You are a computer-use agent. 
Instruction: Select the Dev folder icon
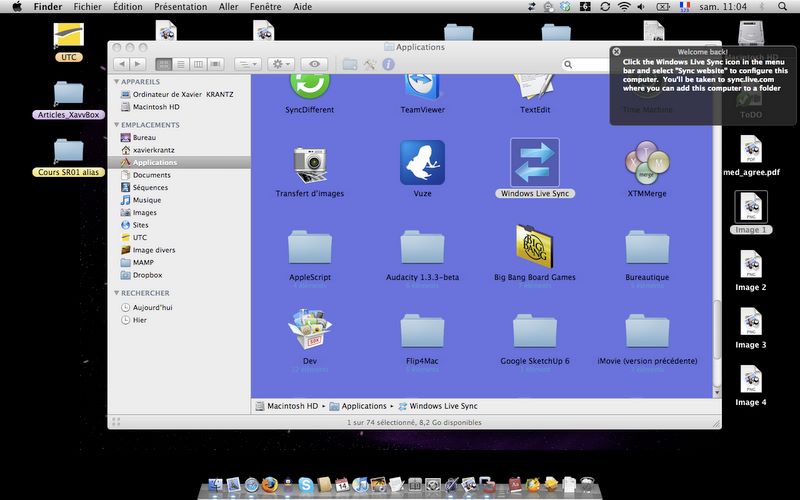310,330
